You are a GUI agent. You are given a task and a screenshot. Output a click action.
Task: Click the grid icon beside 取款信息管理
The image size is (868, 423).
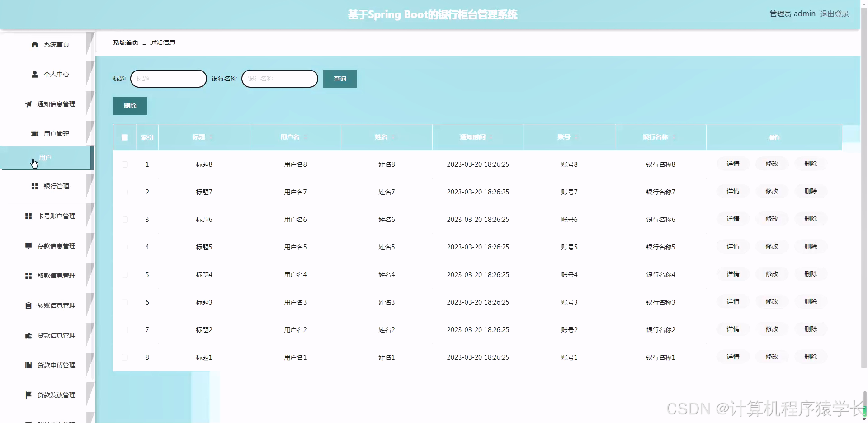[28, 276]
